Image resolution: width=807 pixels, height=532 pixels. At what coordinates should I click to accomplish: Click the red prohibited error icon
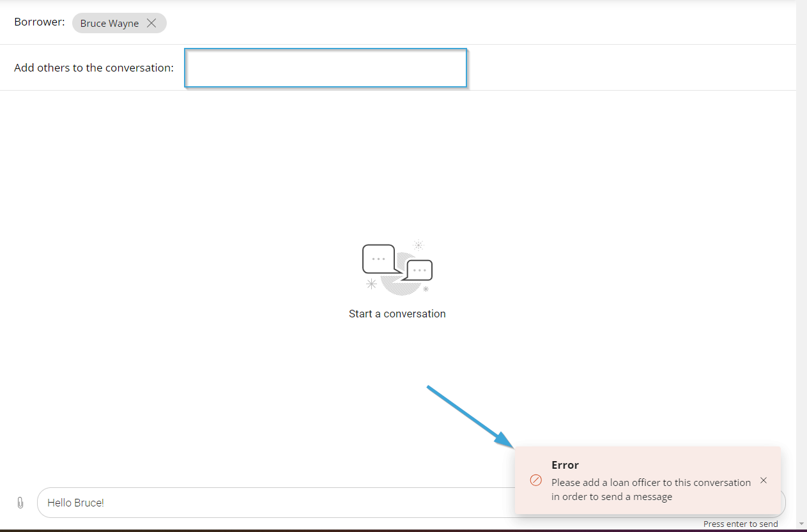click(536, 480)
